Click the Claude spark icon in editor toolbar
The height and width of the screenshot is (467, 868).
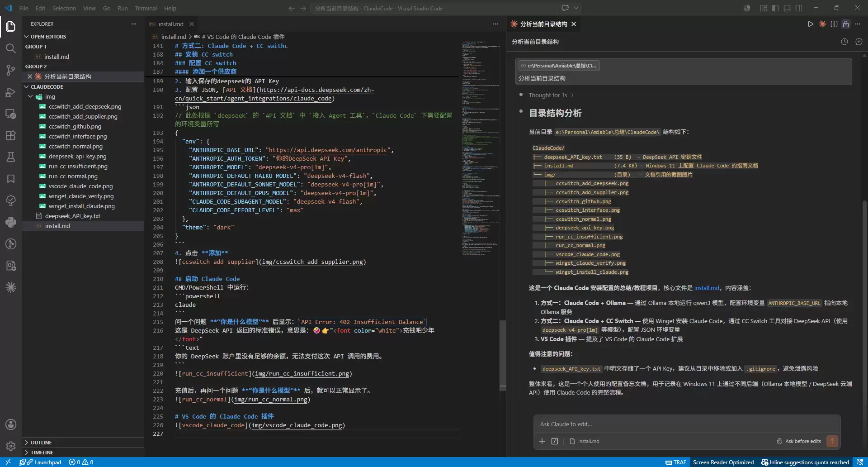tap(822, 24)
